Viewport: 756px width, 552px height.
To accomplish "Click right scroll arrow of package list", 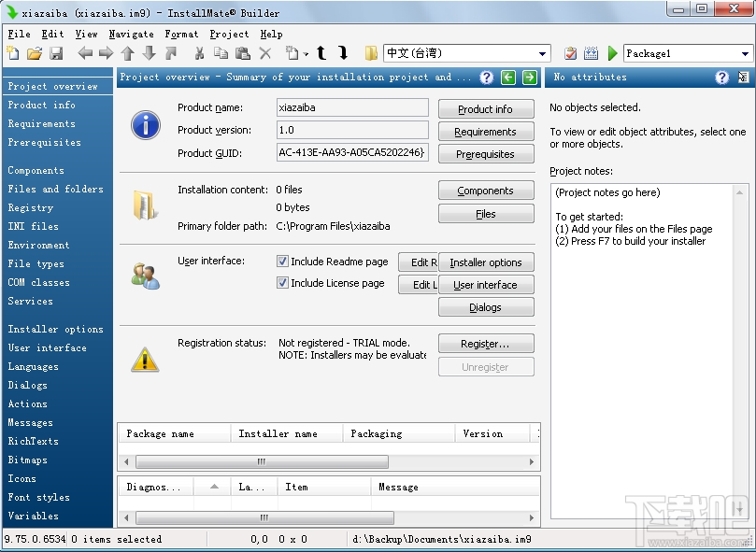I will 532,461.
